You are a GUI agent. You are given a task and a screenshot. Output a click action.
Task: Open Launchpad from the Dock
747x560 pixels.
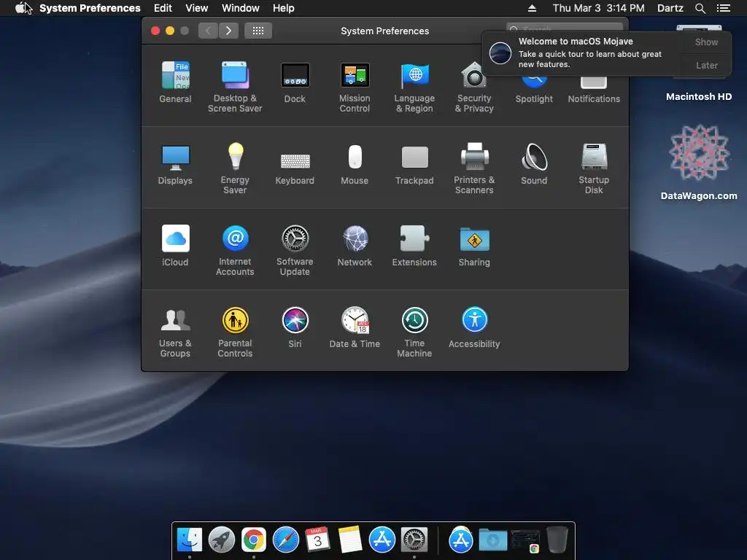pyautogui.click(x=222, y=540)
